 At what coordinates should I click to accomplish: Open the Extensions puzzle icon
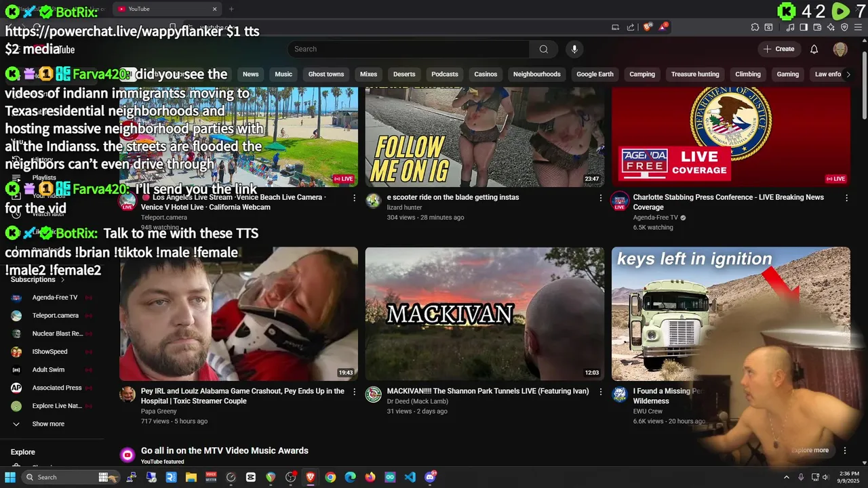755,27
